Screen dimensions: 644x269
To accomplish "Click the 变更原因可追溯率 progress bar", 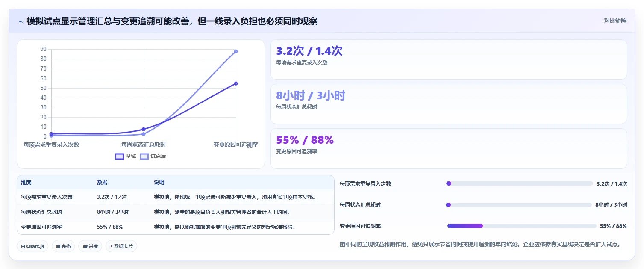I will [x=521, y=226].
